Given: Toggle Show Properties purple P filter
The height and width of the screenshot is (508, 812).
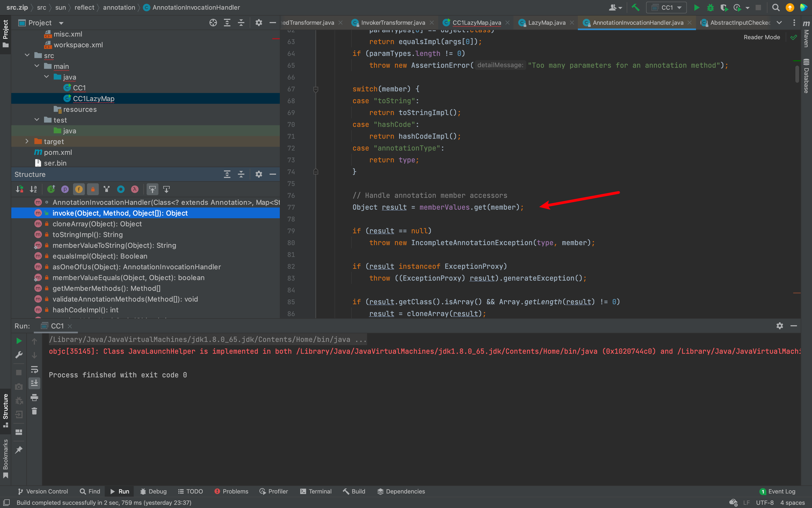Looking at the screenshot, I should click(x=65, y=189).
